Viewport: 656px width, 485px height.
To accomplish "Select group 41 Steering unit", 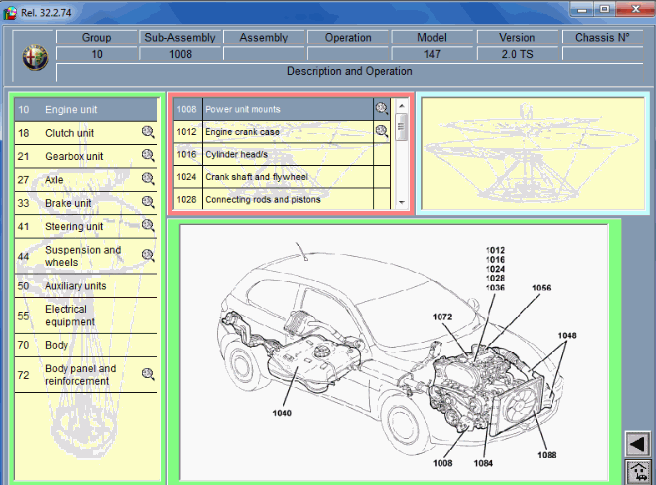I will (x=86, y=227).
